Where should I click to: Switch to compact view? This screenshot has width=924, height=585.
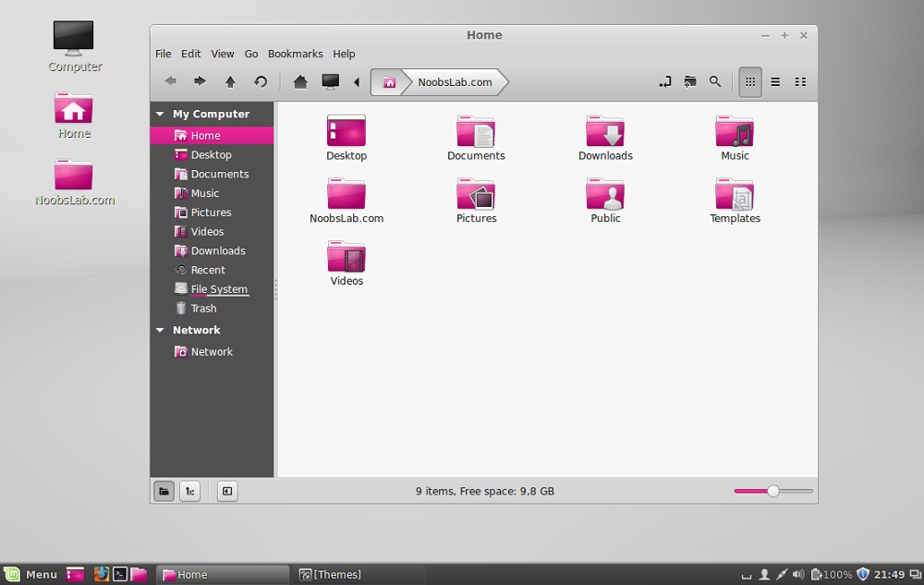[x=800, y=82]
